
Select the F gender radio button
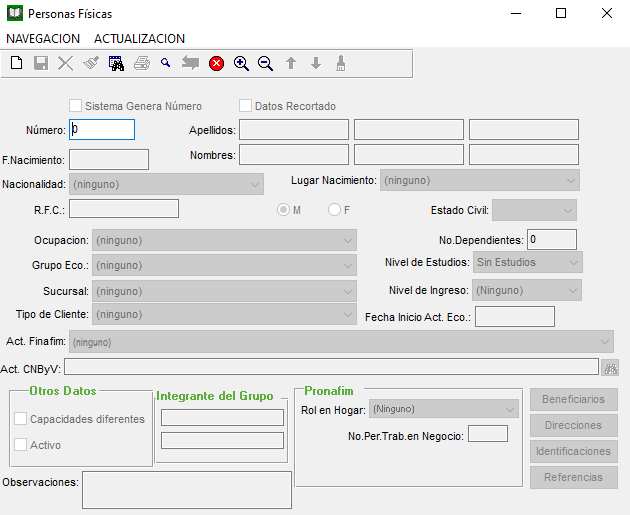tap(334, 210)
